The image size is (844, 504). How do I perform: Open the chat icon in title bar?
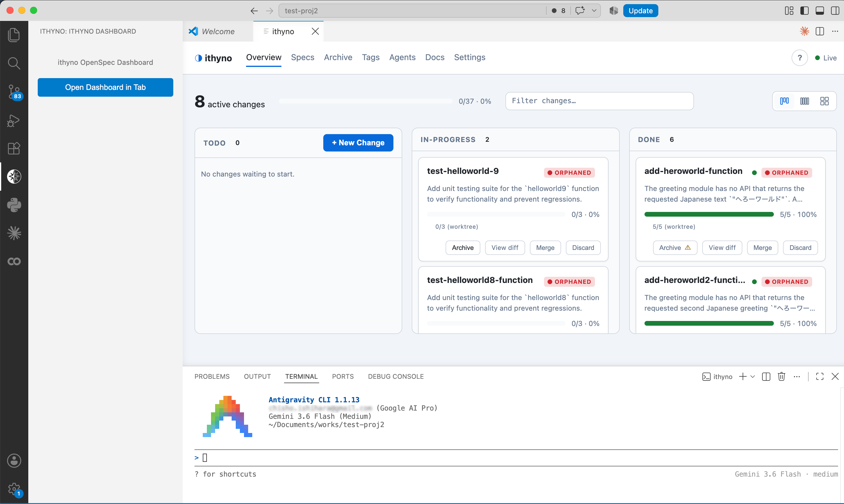click(x=580, y=11)
